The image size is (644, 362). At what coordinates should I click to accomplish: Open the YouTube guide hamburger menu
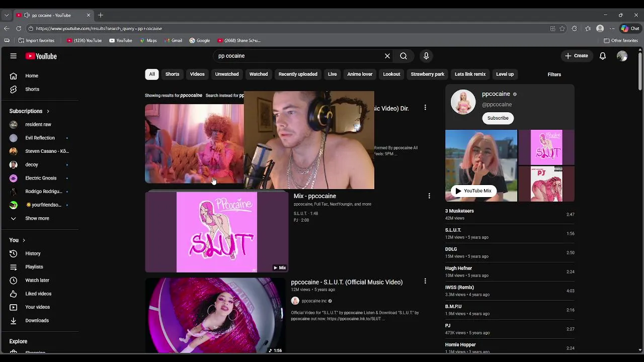[14, 56]
